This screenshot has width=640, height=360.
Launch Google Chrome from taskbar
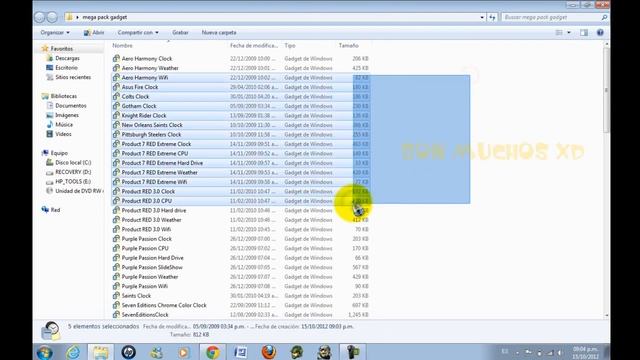[212, 352]
